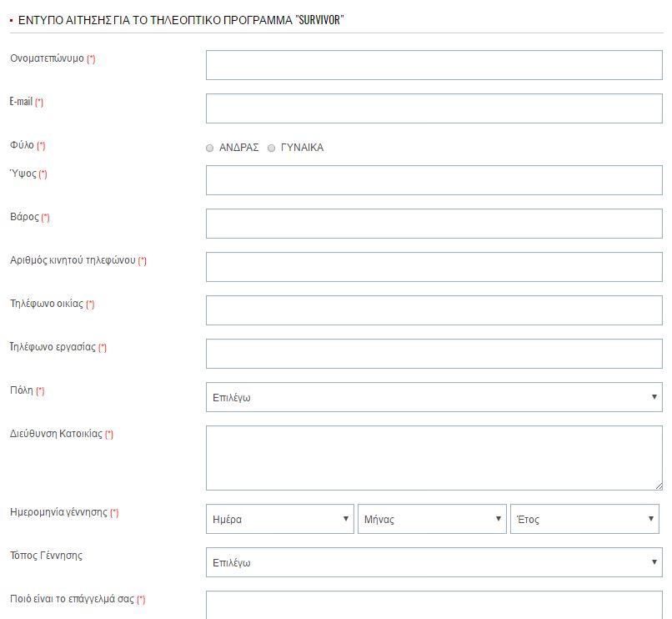The height and width of the screenshot is (619, 672).
Task: Click the Φύλο field label
Action: click(23, 145)
